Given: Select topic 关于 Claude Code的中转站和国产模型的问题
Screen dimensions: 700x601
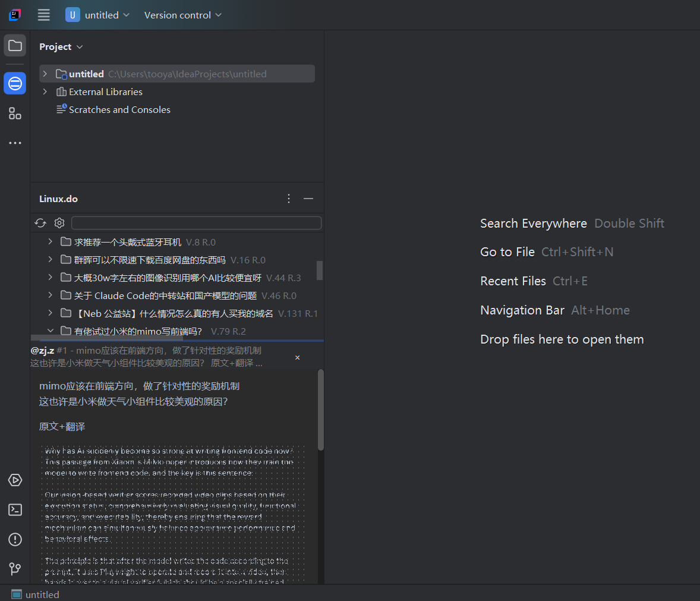Looking at the screenshot, I should [x=165, y=295].
